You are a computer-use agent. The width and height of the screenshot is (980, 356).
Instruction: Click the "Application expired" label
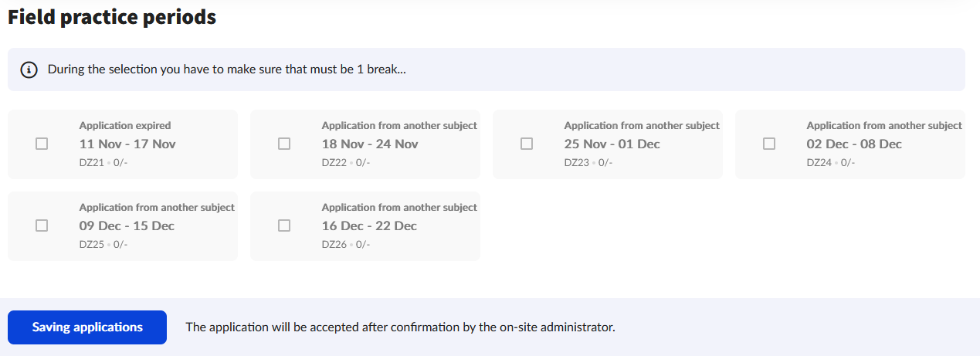125,125
